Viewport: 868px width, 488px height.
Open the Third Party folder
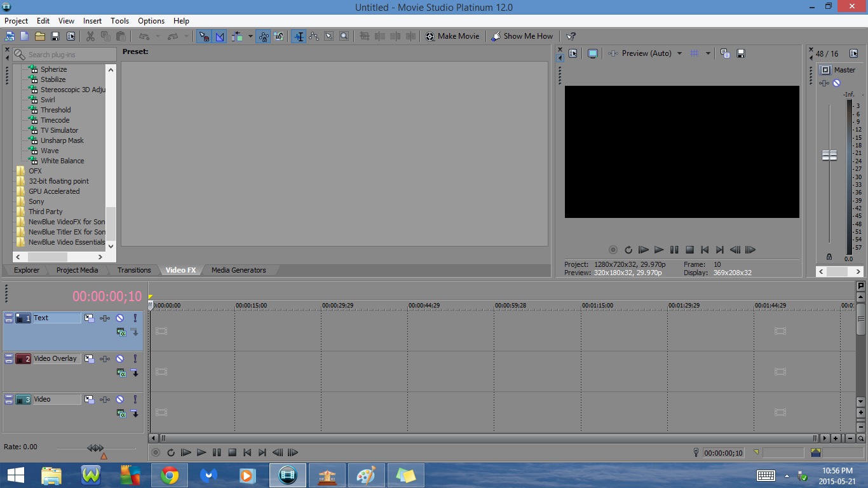click(45, 212)
